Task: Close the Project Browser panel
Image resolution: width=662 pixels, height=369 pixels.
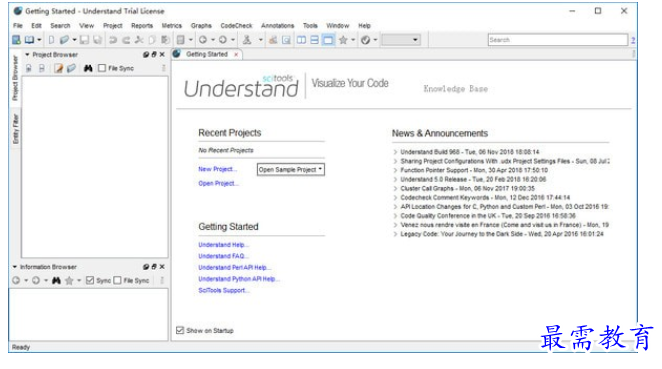Action: point(162,54)
